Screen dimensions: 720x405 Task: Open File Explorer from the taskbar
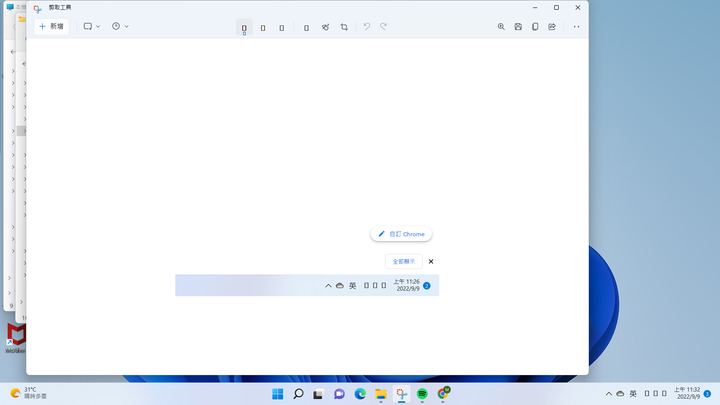coord(381,394)
